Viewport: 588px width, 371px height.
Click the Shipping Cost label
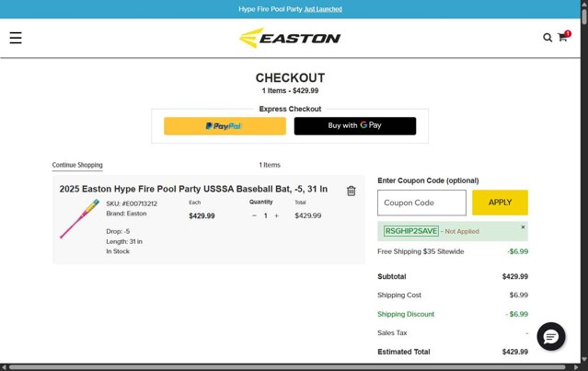399,296
